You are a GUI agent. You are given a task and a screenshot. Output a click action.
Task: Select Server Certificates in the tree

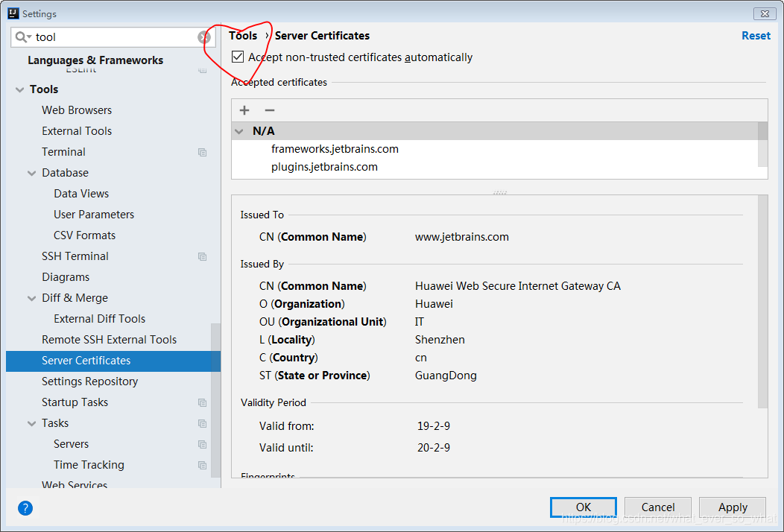(x=113, y=361)
